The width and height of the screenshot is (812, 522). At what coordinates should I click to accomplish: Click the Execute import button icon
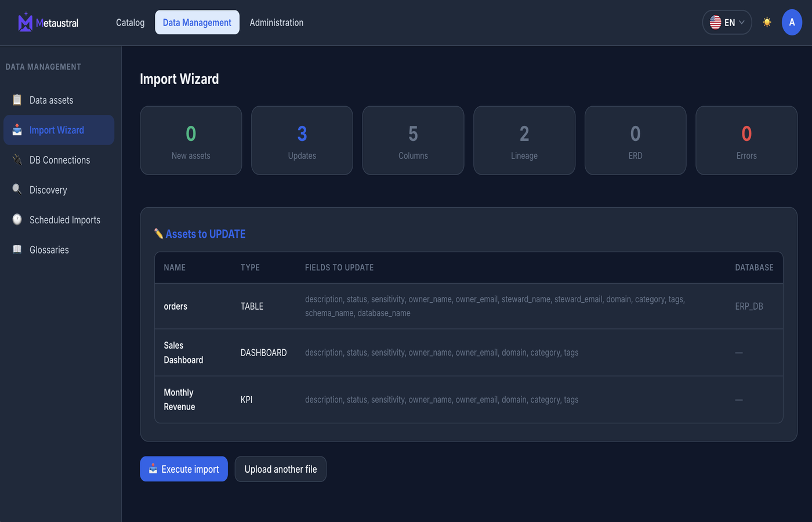(153, 469)
